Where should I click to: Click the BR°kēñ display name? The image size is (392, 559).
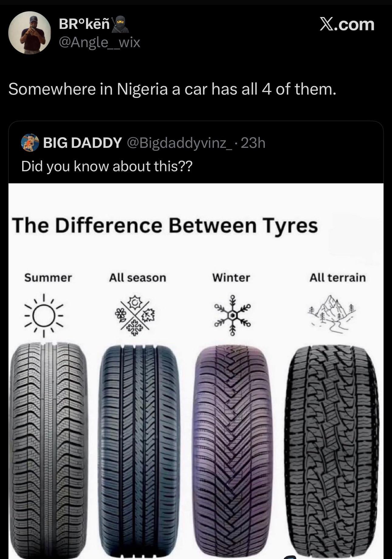[x=84, y=24]
